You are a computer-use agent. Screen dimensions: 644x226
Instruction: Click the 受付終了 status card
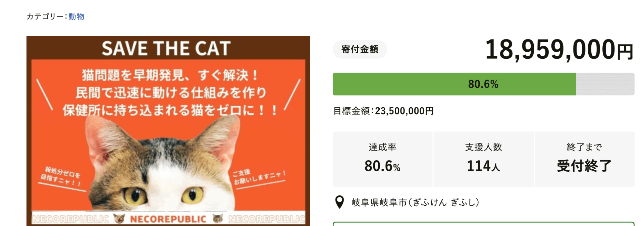584,159
